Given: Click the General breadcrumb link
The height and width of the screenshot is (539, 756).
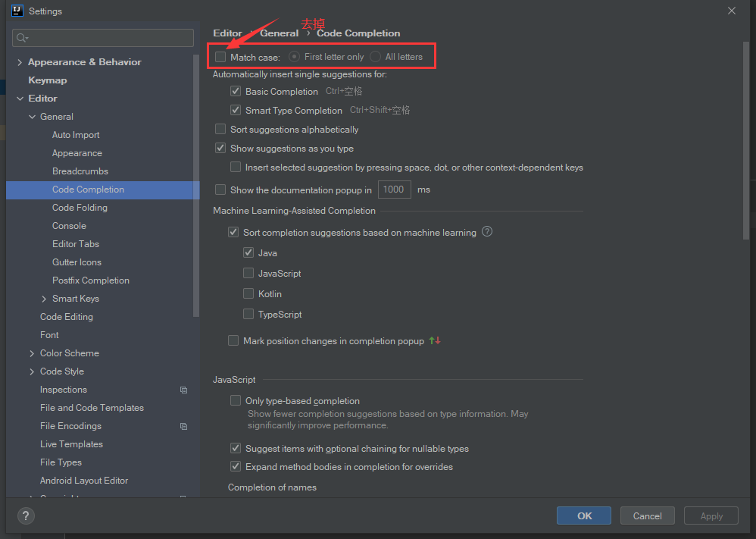Looking at the screenshot, I should pos(280,33).
